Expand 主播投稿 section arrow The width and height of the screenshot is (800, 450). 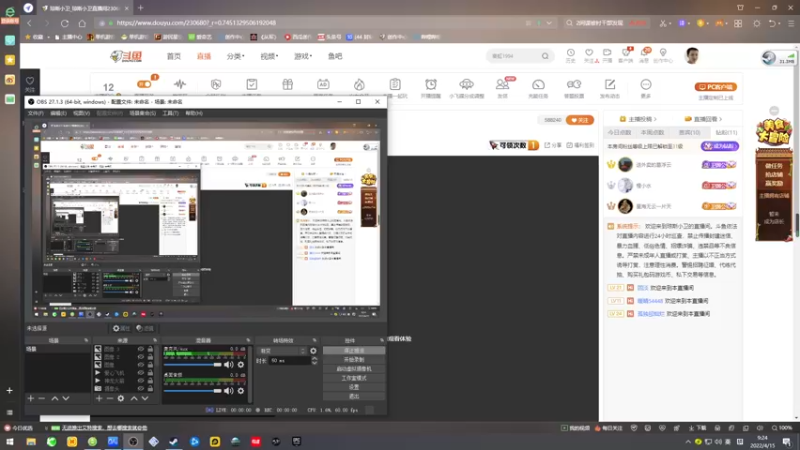pos(655,119)
